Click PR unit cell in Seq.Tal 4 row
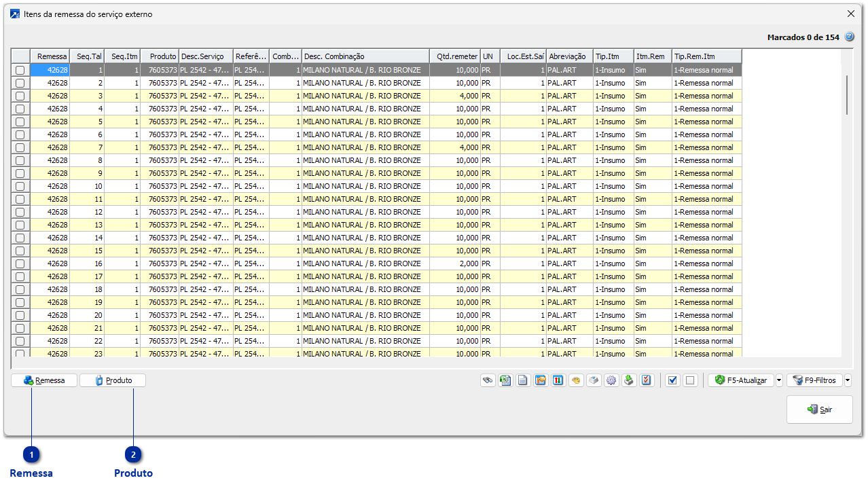Screen dimensions: 868x491 click(490, 109)
